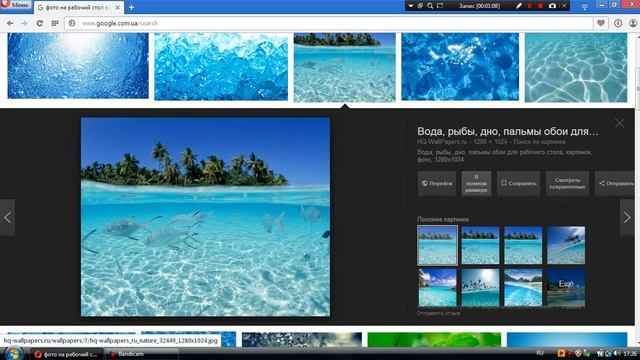Click Bandicam pencil draw icon

tap(519, 6)
